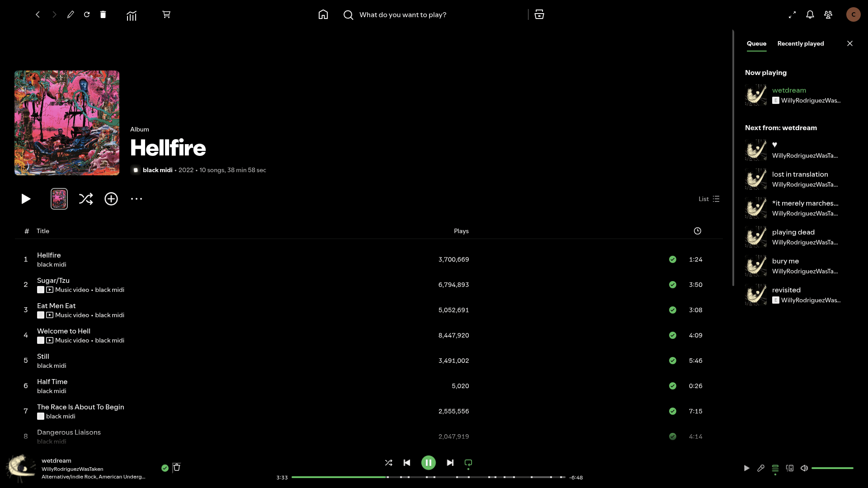Viewport: 868px width, 488px height.
Task: Go forward using the top bar arrow
Action: tap(54, 14)
